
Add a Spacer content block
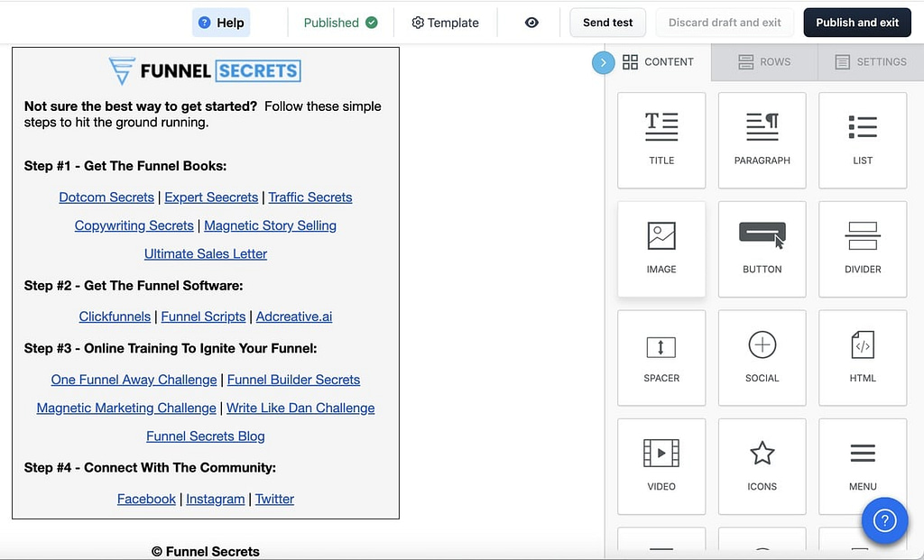point(661,358)
